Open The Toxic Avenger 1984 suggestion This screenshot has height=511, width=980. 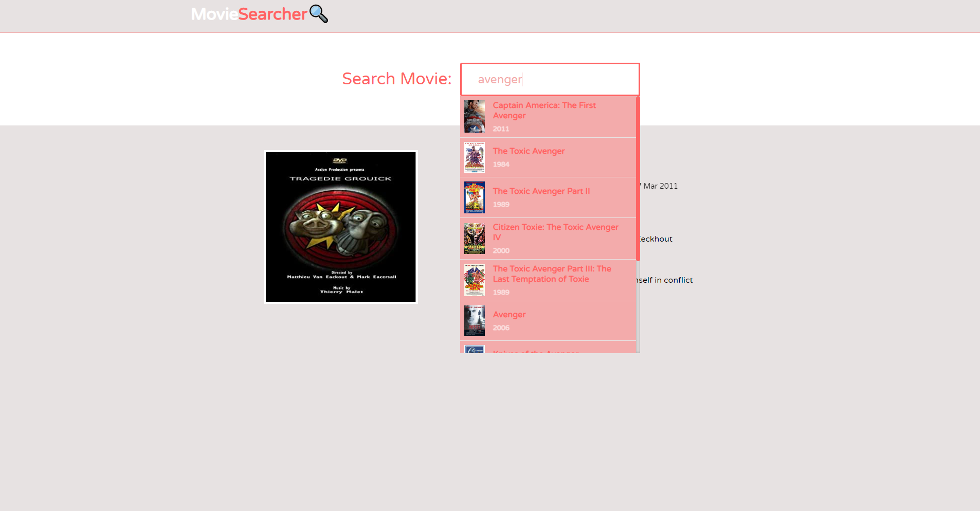[x=548, y=157]
